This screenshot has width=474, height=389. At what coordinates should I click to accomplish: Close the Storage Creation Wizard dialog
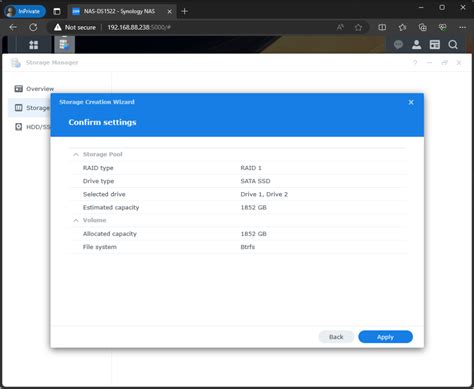pos(411,102)
